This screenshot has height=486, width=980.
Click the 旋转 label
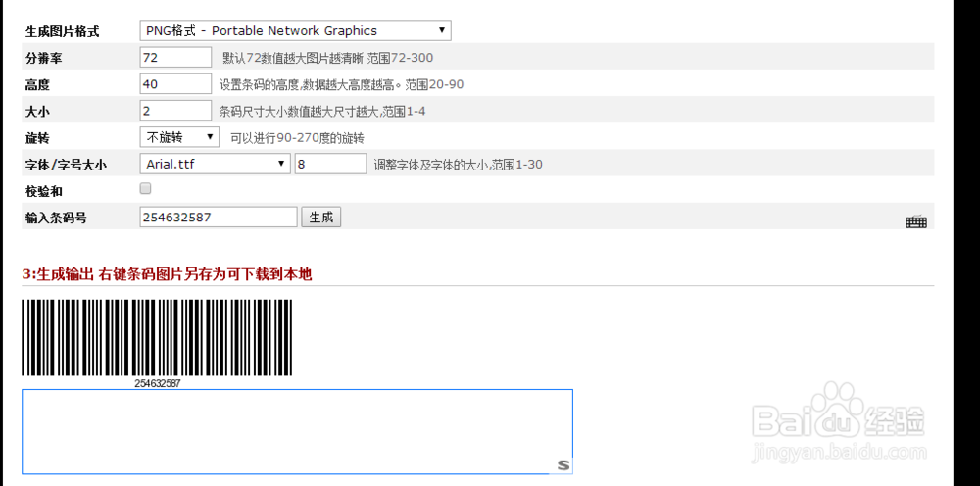(x=37, y=138)
